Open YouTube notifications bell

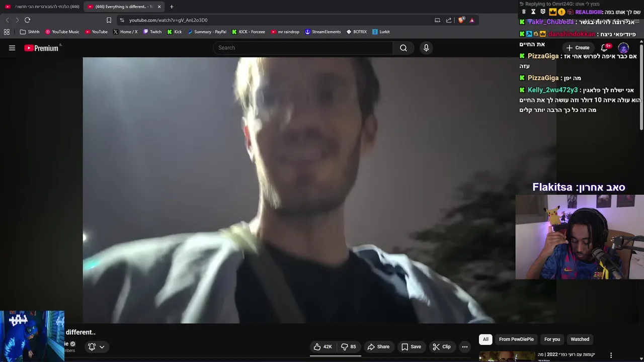click(x=605, y=48)
